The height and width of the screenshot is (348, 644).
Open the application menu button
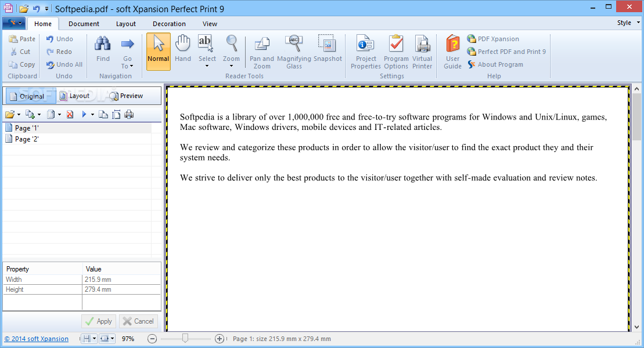14,23
